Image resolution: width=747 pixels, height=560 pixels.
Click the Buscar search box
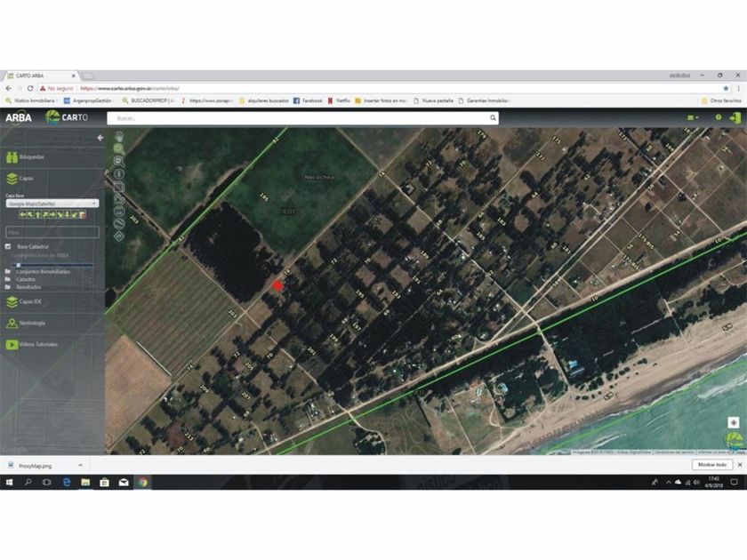302,118
